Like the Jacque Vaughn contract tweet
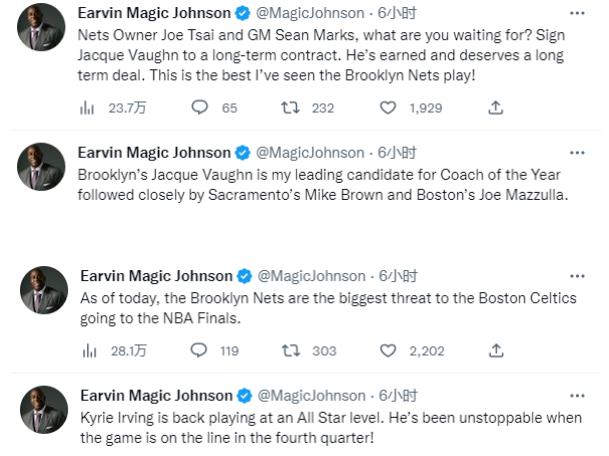 [x=390, y=108]
